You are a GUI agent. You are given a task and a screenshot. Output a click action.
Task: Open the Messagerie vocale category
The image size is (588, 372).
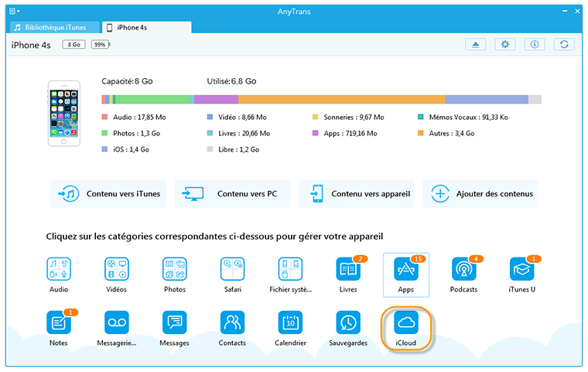click(117, 328)
